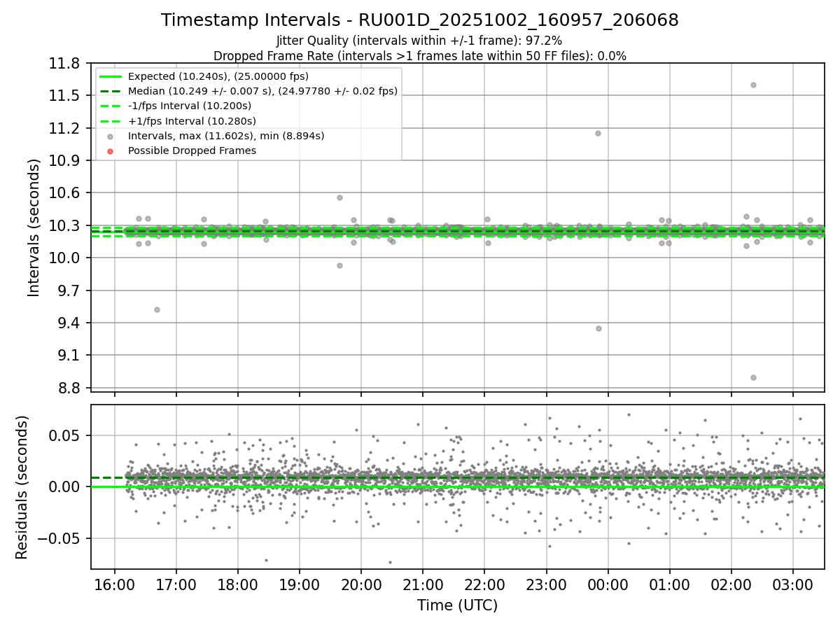The width and height of the screenshot is (840, 630).
Task: Click the solid green line sample beside the Expected entry
Action: [x=110, y=76]
